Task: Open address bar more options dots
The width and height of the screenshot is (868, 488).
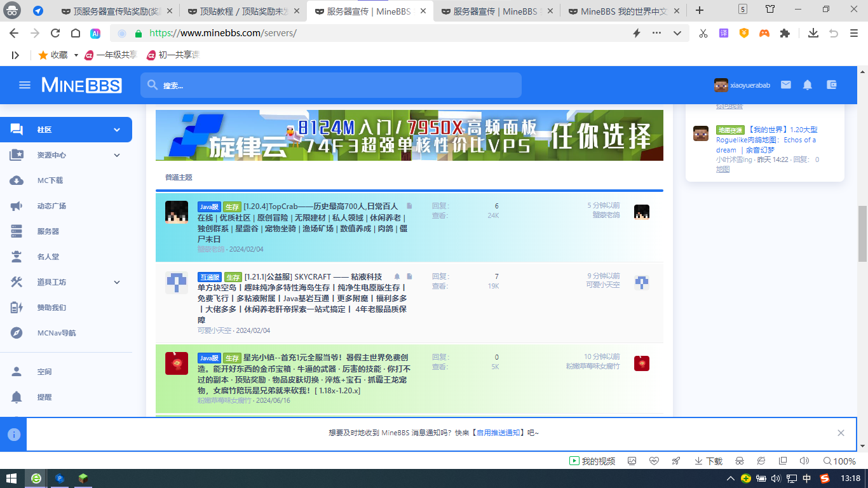Action: point(657,33)
